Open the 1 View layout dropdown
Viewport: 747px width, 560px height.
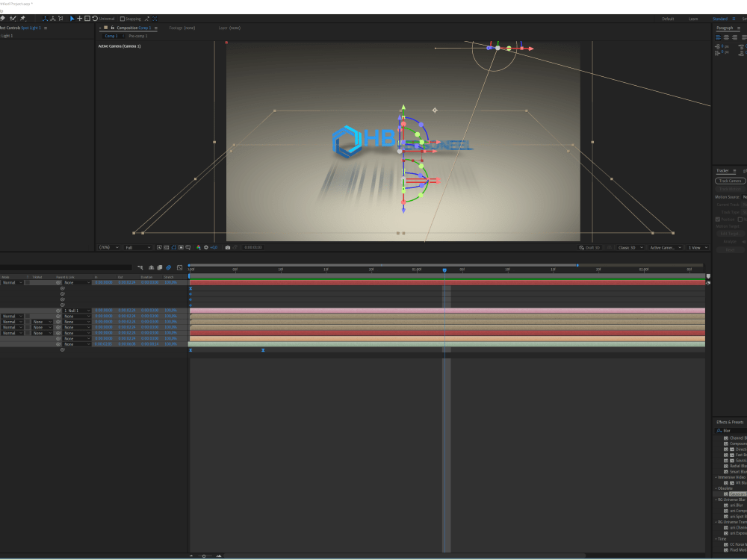pos(698,248)
